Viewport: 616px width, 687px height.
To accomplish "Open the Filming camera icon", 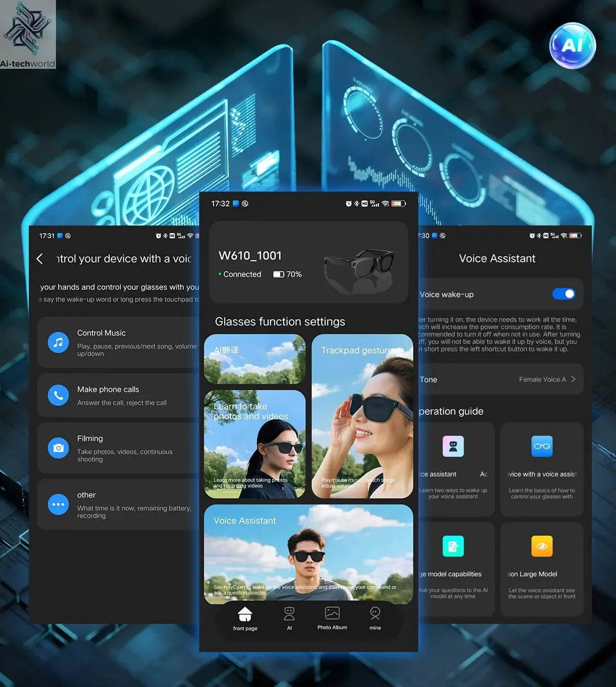I will click(x=58, y=448).
